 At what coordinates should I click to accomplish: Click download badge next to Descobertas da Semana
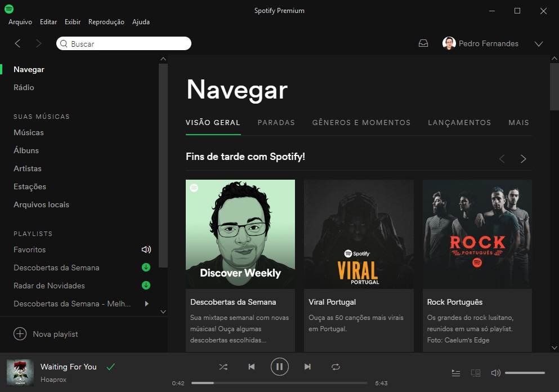click(146, 267)
